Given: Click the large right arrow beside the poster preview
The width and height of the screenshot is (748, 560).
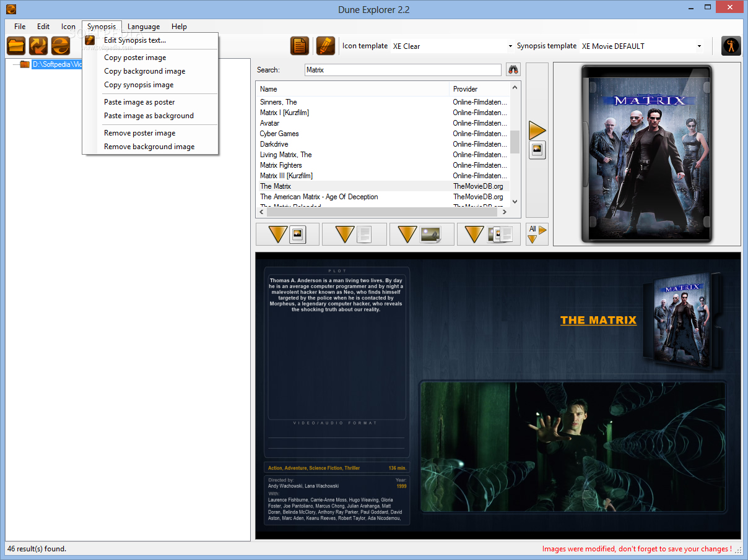Looking at the screenshot, I should tap(537, 131).
